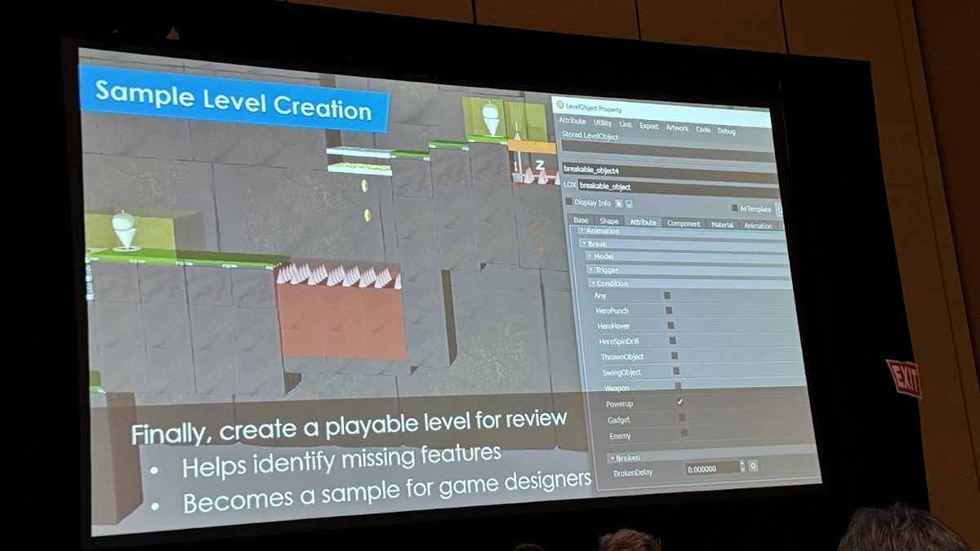Select the spinning-top object in the upper yellow box

tap(490, 118)
